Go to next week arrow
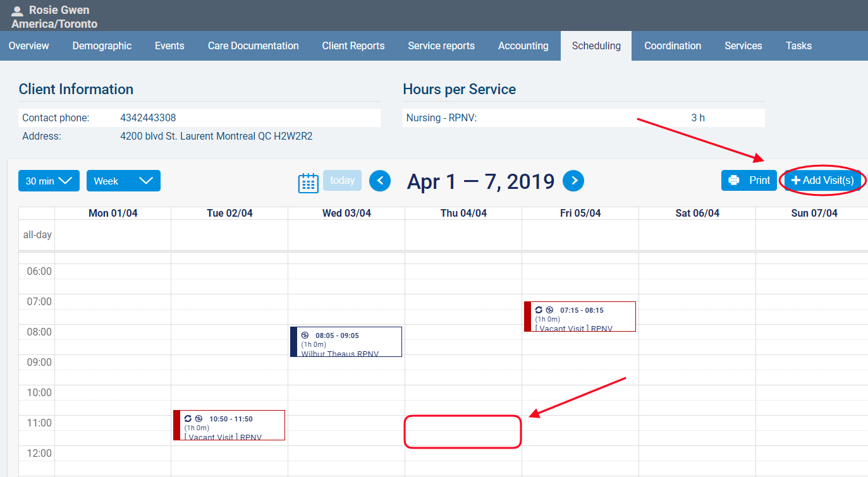The image size is (868, 477). tap(573, 181)
